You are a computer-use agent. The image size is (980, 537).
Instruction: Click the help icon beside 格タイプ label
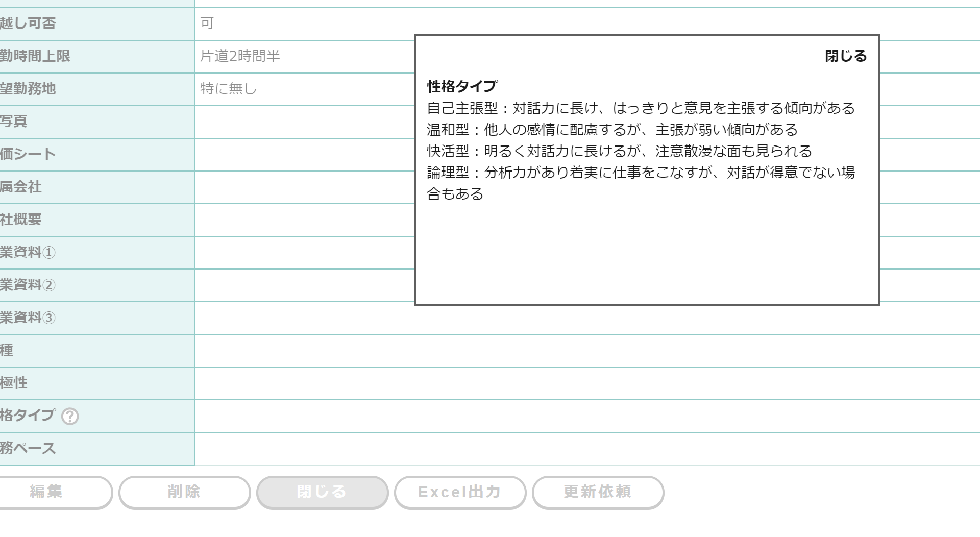[x=70, y=417]
